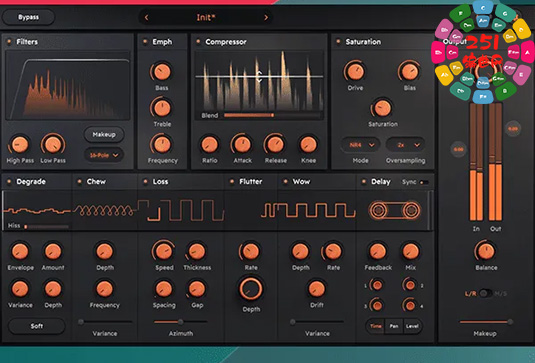Click the filter Makeup button
Viewport: 535px width, 363px height.
(x=104, y=134)
